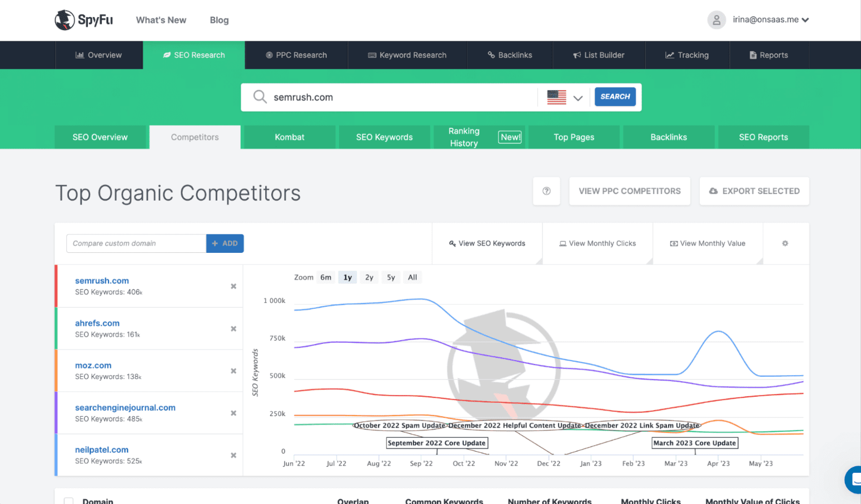
Task: Set chart zoom to All
Action: (x=412, y=277)
